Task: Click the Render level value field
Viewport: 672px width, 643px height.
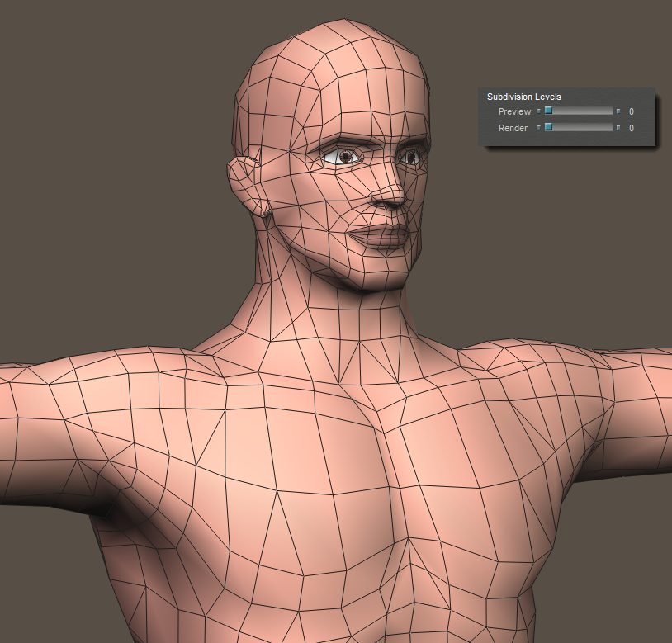Action: [x=632, y=128]
